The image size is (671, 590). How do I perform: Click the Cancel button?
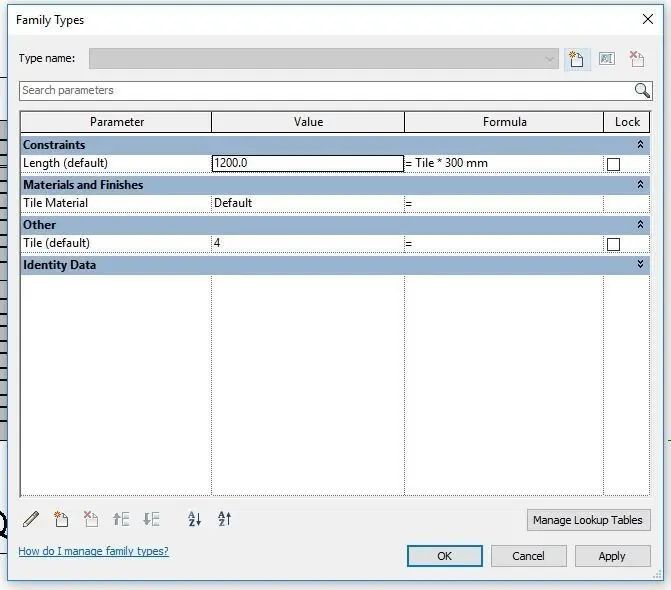[528, 556]
